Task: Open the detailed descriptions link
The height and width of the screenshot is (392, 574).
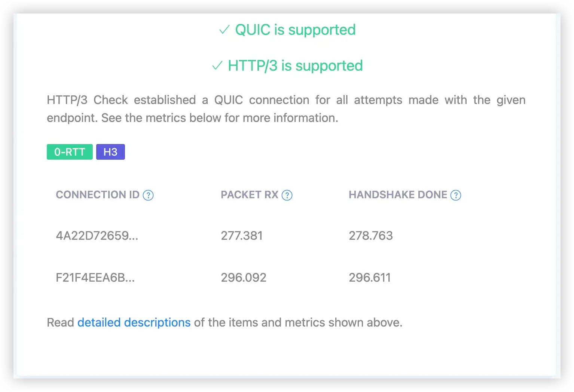Action: click(x=134, y=322)
